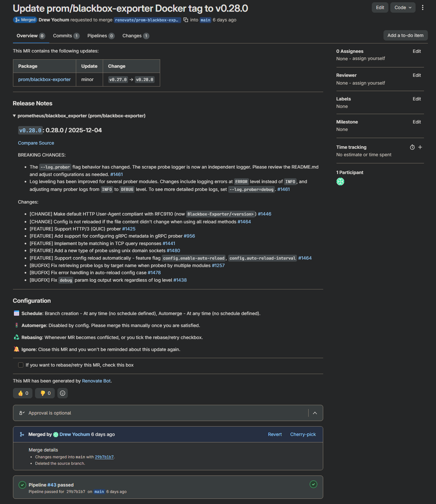
Task: Click the Add a to-do item button
Action: point(405,35)
